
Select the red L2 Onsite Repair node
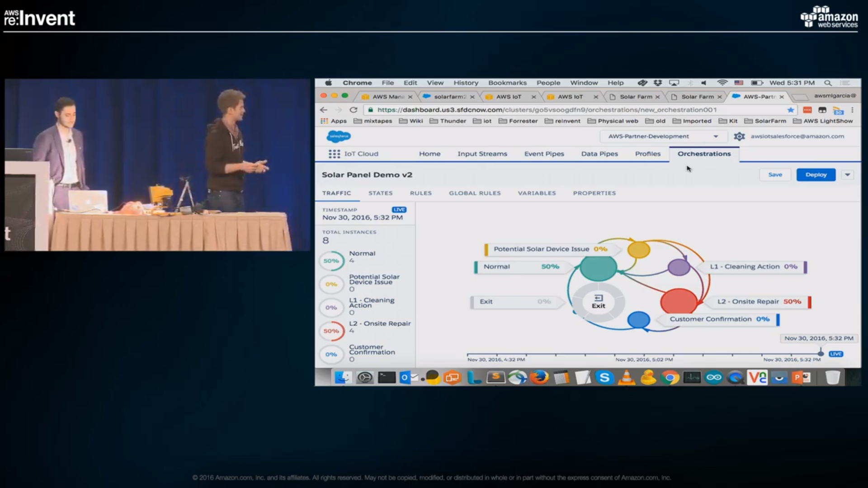(x=678, y=301)
